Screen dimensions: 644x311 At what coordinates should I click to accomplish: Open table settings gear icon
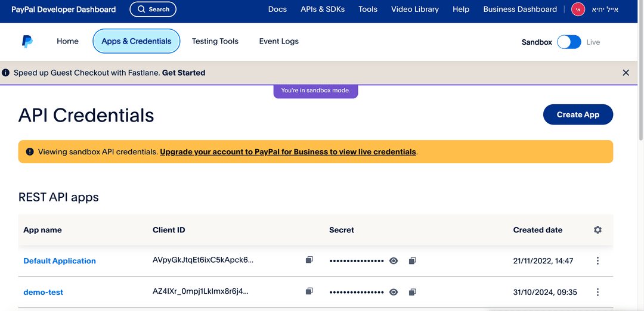[x=597, y=230]
